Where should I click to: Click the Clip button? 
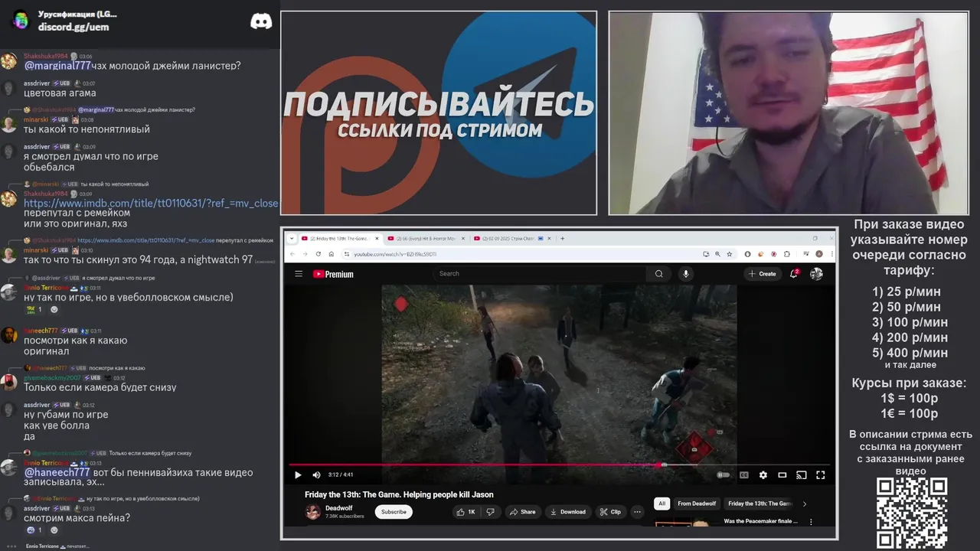(610, 512)
